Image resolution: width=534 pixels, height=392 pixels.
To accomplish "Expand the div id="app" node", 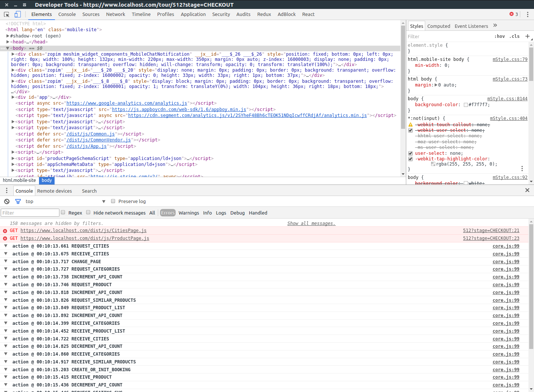I will click(13, 97).
